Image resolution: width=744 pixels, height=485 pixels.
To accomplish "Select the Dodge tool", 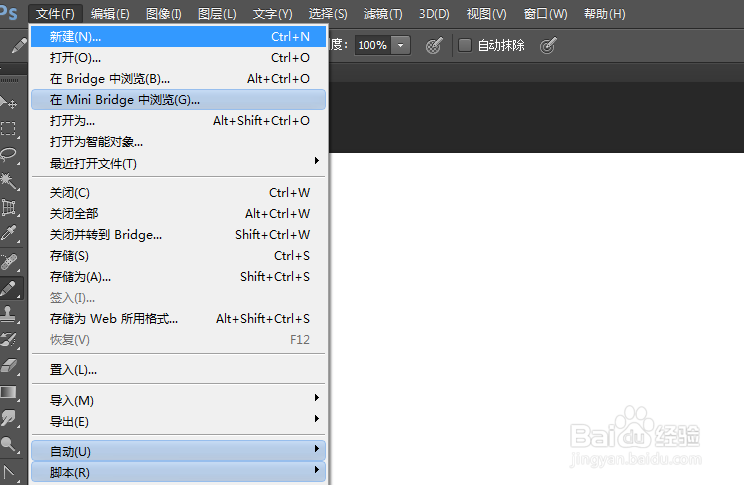I will point(9,444).
